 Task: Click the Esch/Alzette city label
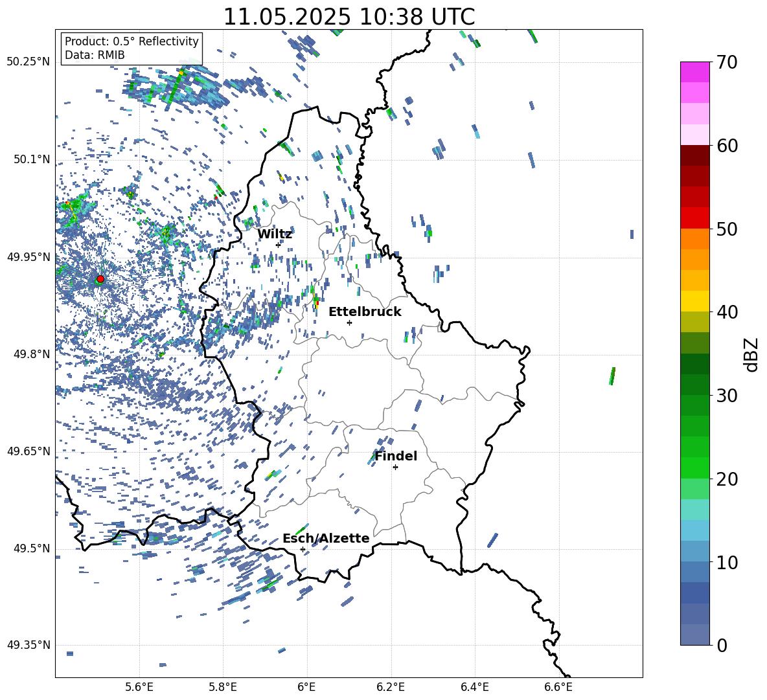tap(326, 538)
